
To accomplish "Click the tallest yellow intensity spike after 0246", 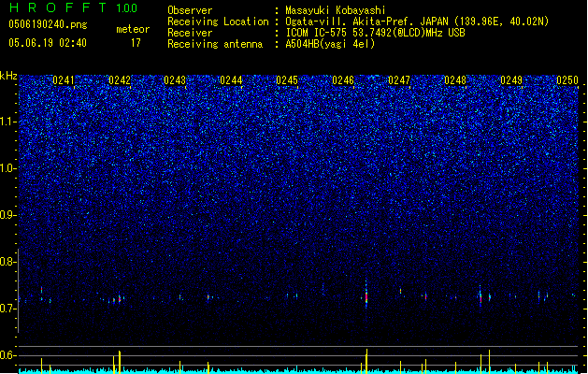I will click(366, 361).
